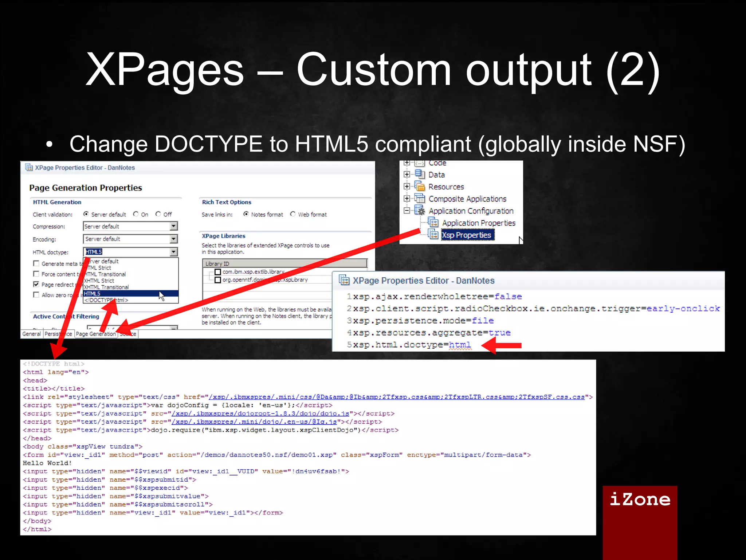This screenshot has height=560, width=746.
Task: Click the Library ID column header
Action: (285, 263)
